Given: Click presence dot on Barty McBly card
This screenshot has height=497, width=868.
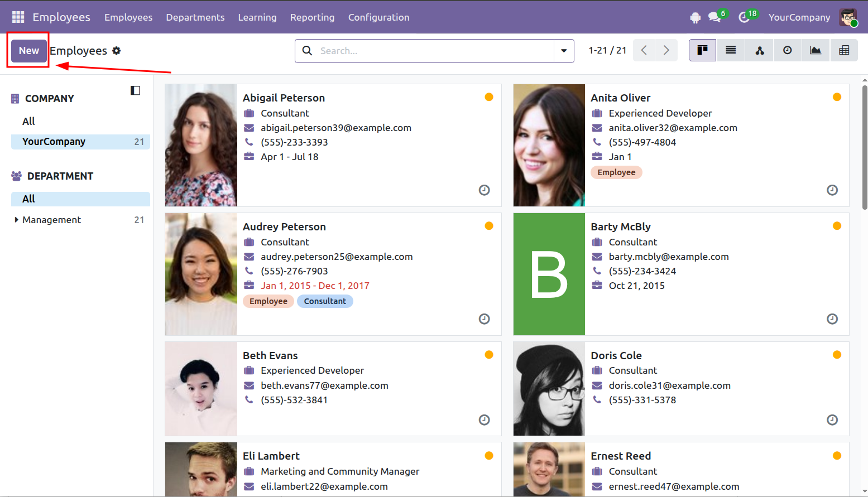Looking at the screenshot, I should pyautogui.click(x=837, y=226).
